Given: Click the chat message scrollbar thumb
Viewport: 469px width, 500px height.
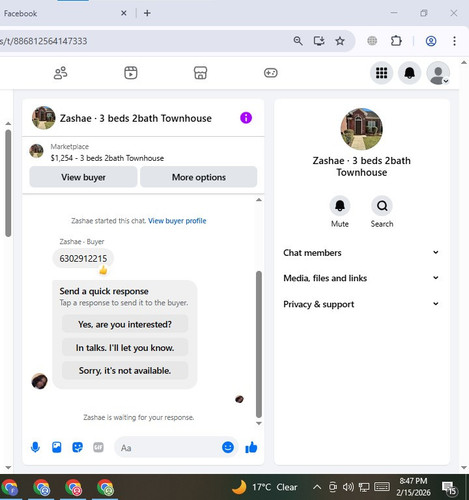Looking at the screenshot, I should [x=259, y=344].
